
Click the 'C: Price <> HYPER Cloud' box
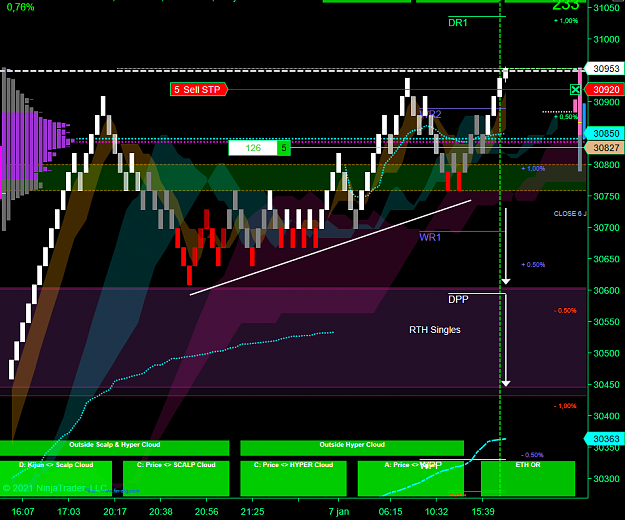293,478
